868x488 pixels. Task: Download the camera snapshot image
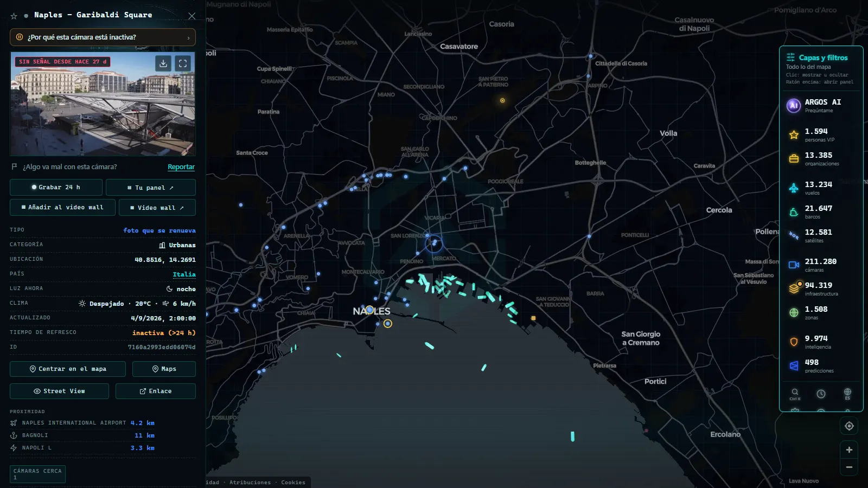pos(163,63)
